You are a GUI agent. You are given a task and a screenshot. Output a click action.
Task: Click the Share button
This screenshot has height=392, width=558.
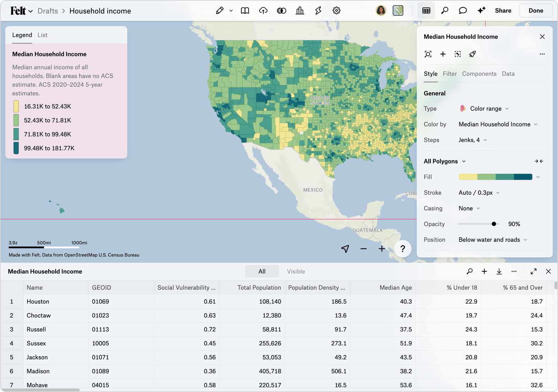point(503,11)
